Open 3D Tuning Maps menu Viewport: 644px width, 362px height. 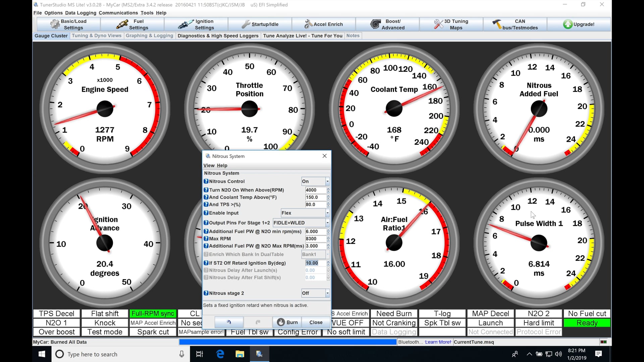(x=451, y=24)
